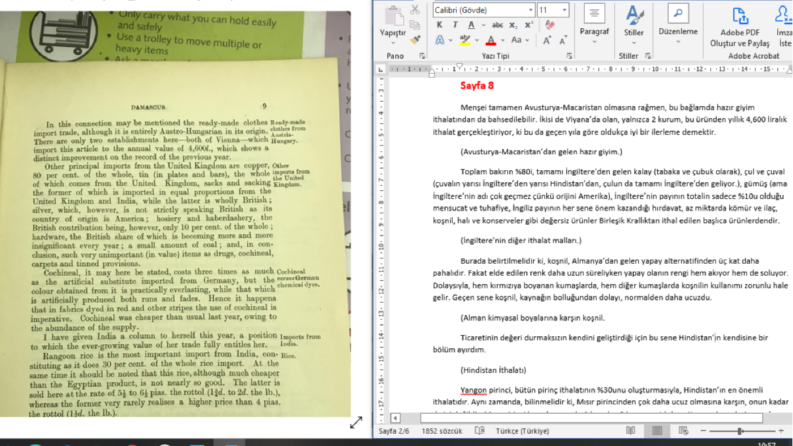Toggle italic with the T button
This screenshot has width=793, height=446.
(455, 25)
